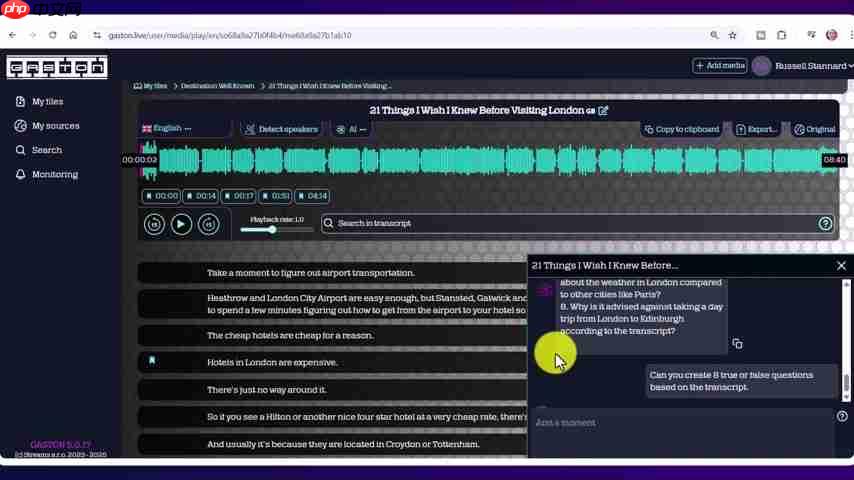Click the playback rate slider

click(277, 230)
